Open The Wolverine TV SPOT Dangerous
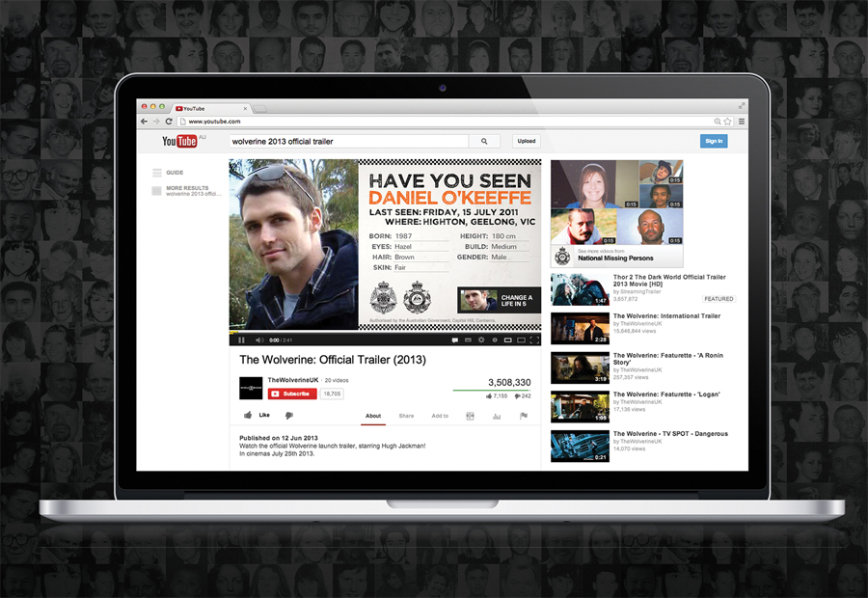The height and width of the screenshot is (598, 868). pyautogui.click(x=670, y=434)
